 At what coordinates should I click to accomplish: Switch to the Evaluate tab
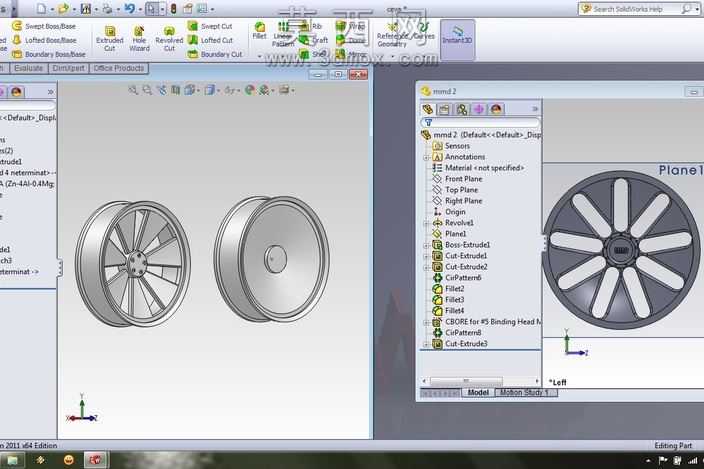tap(28, 68)
